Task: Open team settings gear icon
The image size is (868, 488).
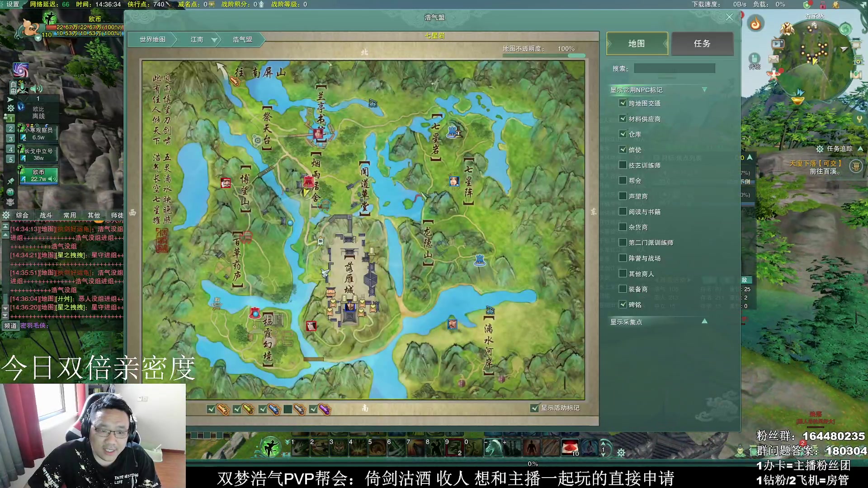Action: (10, 108)
